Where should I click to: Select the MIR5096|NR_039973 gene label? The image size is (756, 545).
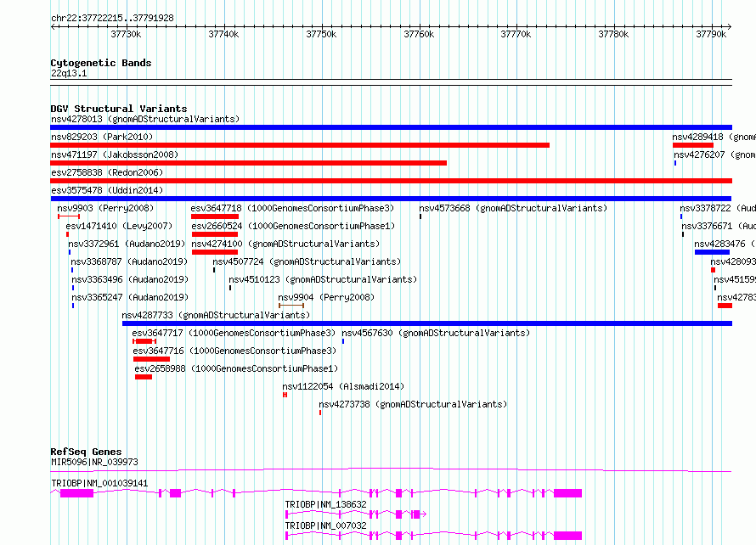tap(94, 462)
